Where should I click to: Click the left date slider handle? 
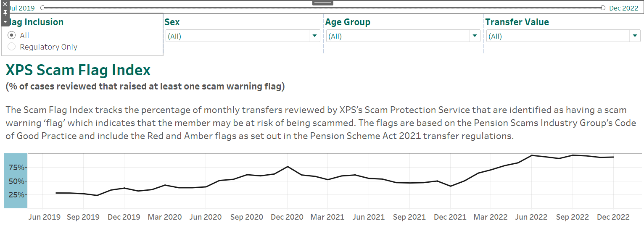pyautogui.click(x=42, y=8)
